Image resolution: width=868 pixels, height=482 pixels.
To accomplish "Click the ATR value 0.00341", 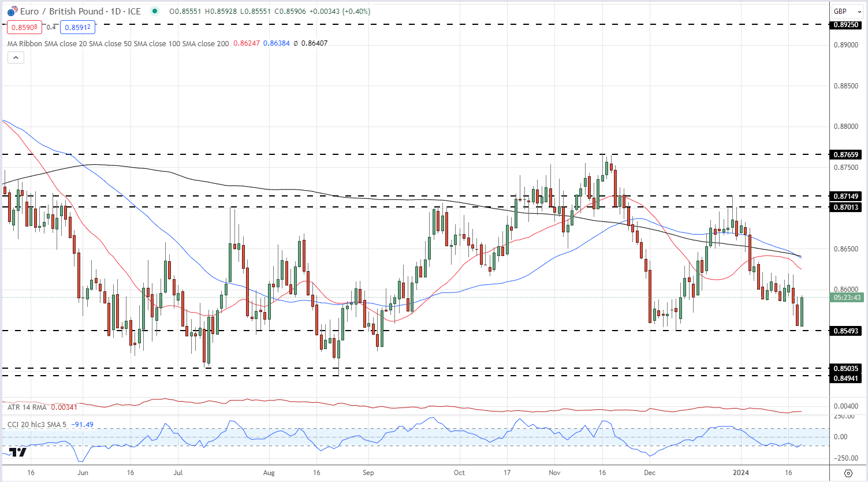I will coord(64,407).
